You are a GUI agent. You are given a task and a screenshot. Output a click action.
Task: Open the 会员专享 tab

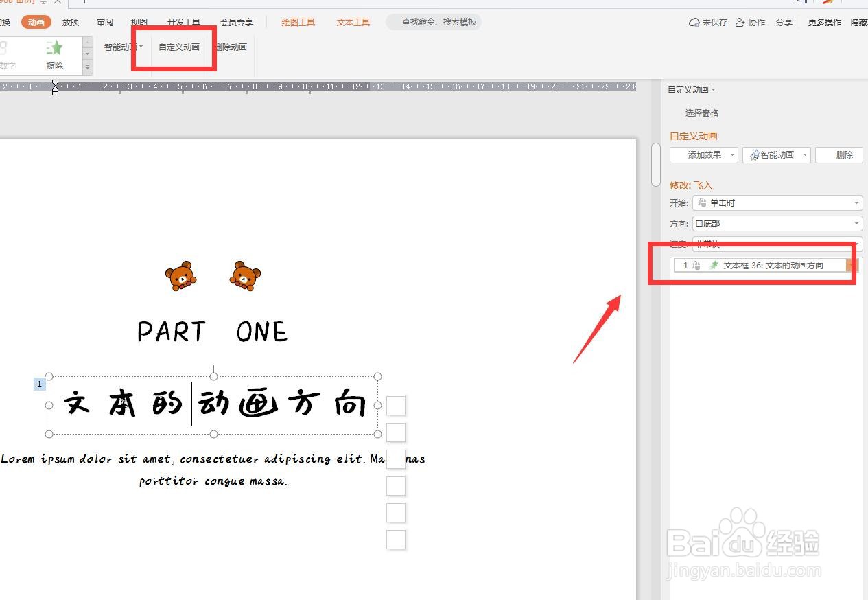pyautogui.click(x=237, y=22)
